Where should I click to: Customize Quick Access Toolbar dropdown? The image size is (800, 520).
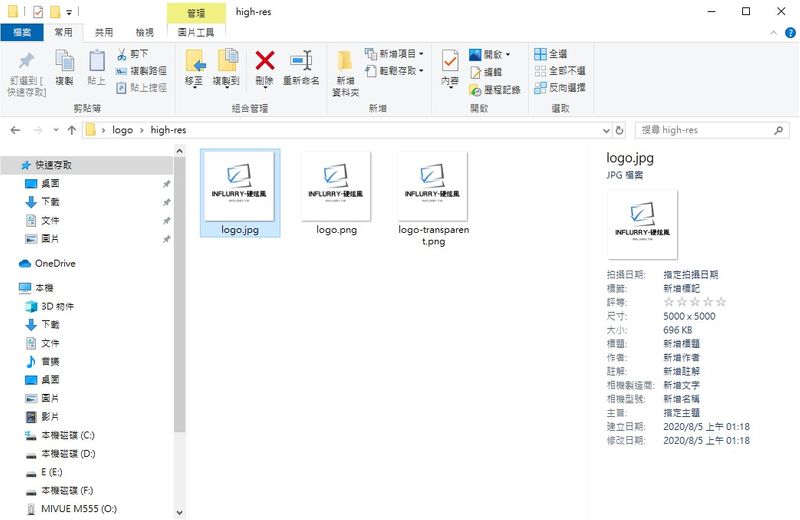click(x=69, y=12)
